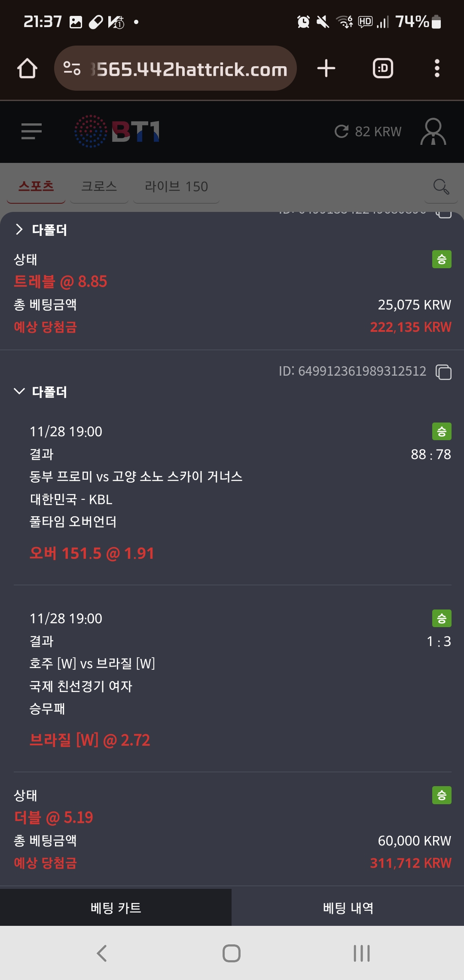Select the 베팅 내역 bottom tab
464x980 pixels.
point(348,907)
